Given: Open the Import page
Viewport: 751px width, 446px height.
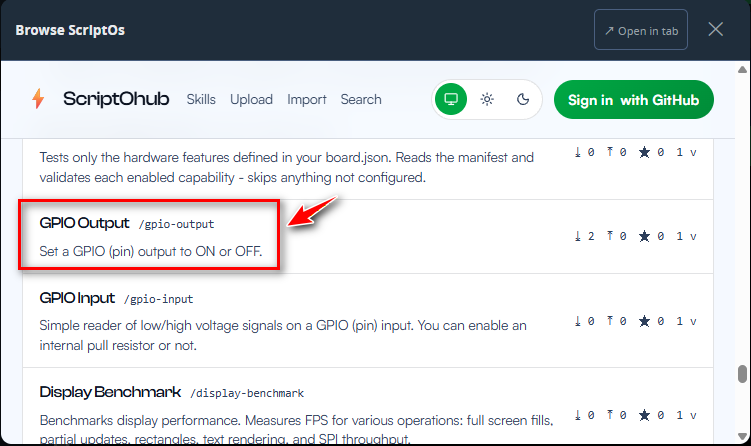Looking at the screenshot, I should (307, 99).
